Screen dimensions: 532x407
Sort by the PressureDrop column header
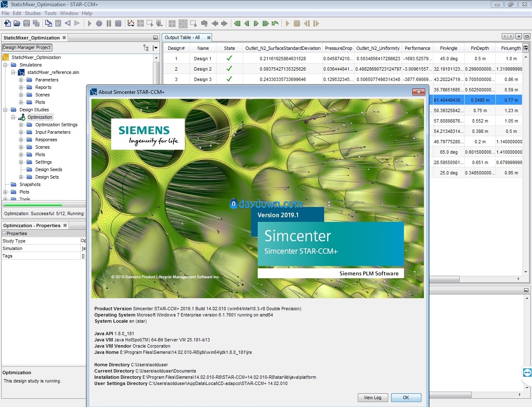338,48
